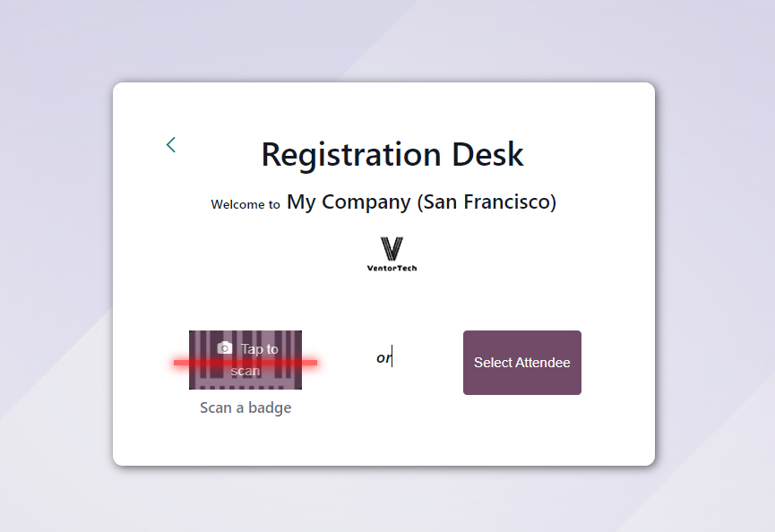The image size is (775, 532).
Task: Click the word 'Select' on the purple button
Action: click(493, 363)
